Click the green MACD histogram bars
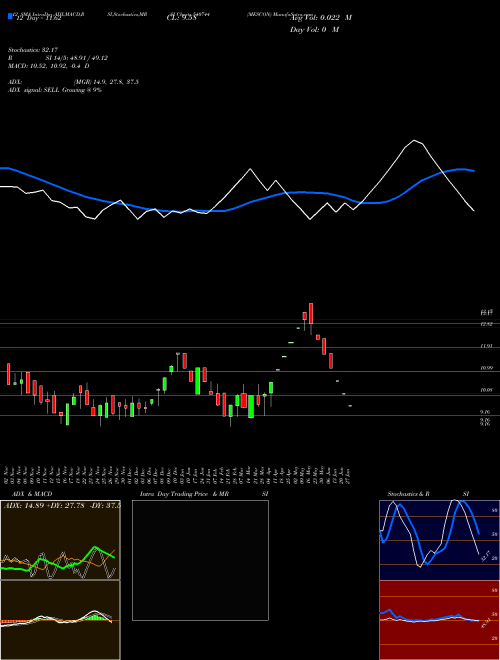Viewport: 500px width, 660px height. [x=96, y=617]
